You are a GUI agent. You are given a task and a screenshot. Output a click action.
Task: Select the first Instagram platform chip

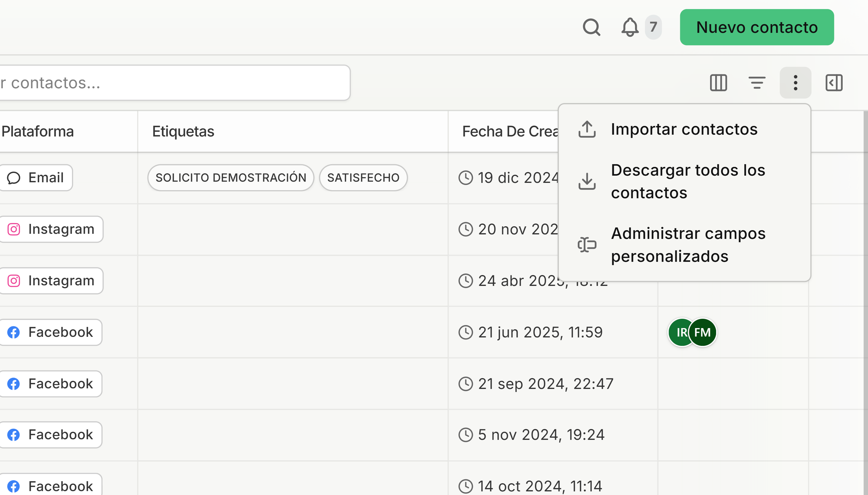click(51, 229)
